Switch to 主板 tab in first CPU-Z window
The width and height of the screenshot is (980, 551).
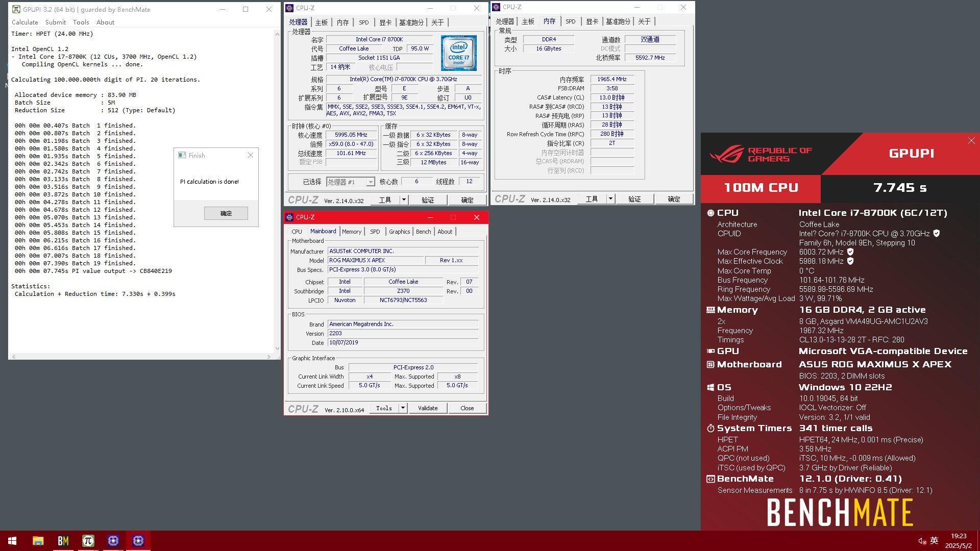click(321, 22)
